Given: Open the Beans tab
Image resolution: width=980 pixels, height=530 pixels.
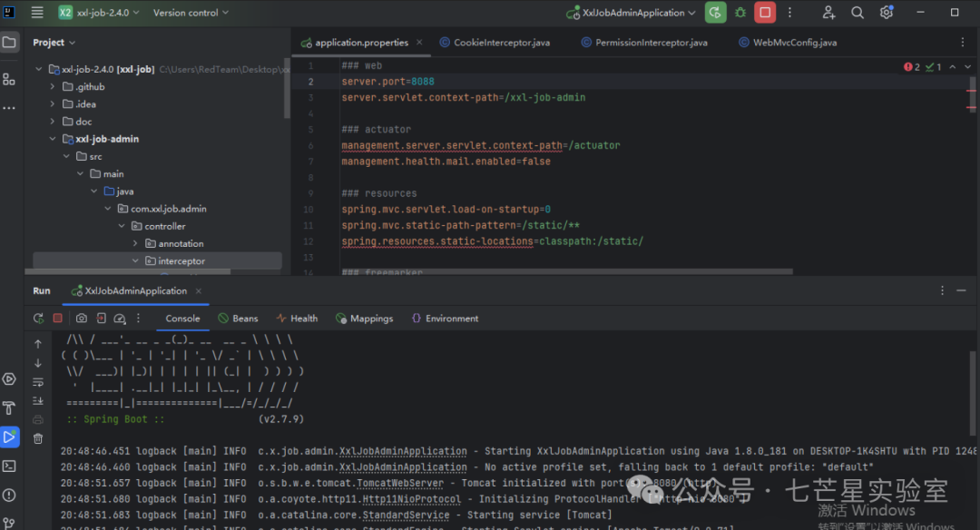Looking at the screenshot, I should [238, 319].
